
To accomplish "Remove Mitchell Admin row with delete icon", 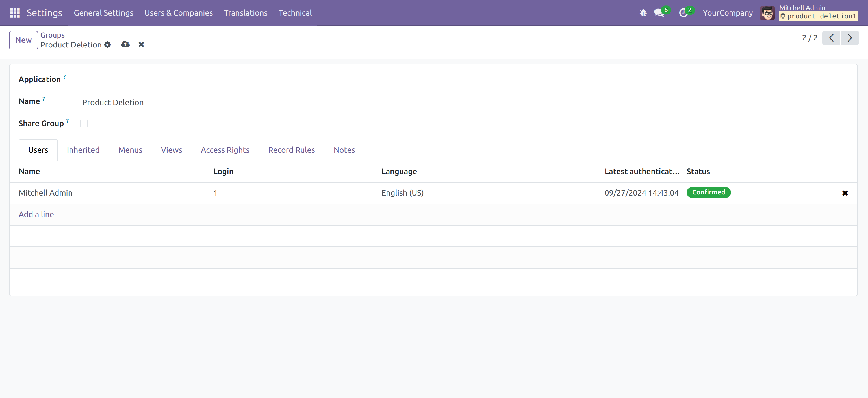I will [845, 193].
